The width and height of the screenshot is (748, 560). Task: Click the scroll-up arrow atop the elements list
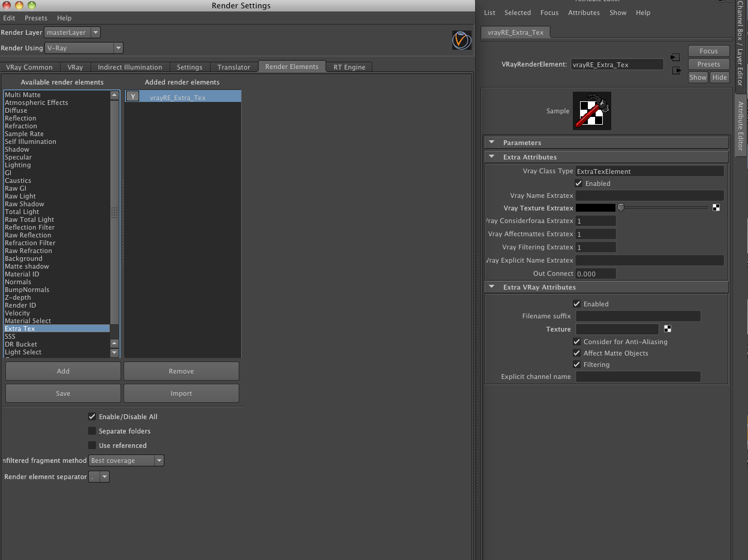click(x=115, y=95)
